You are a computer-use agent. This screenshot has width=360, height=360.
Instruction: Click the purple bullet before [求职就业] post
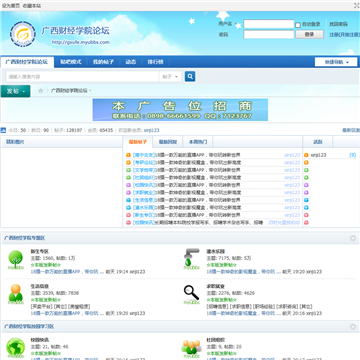coord(128,193)
